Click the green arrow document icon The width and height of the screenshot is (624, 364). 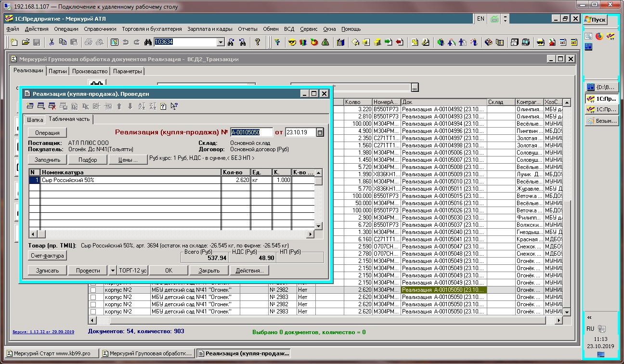pyautogui.click(x=389, y=42)
